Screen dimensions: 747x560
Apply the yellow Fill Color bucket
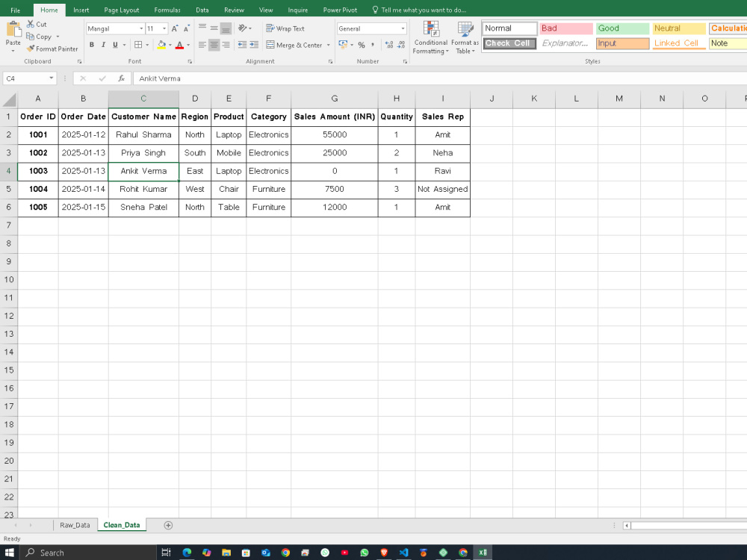[161, 45]
